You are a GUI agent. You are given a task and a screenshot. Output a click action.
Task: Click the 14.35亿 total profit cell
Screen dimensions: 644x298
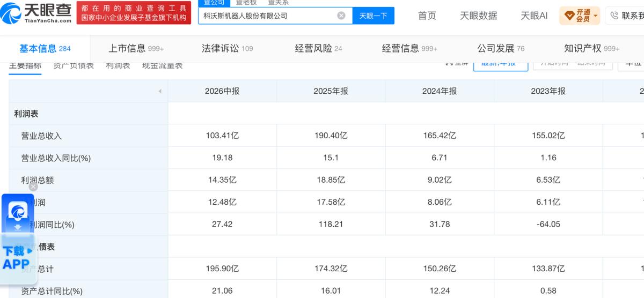(x=222, y=180)
